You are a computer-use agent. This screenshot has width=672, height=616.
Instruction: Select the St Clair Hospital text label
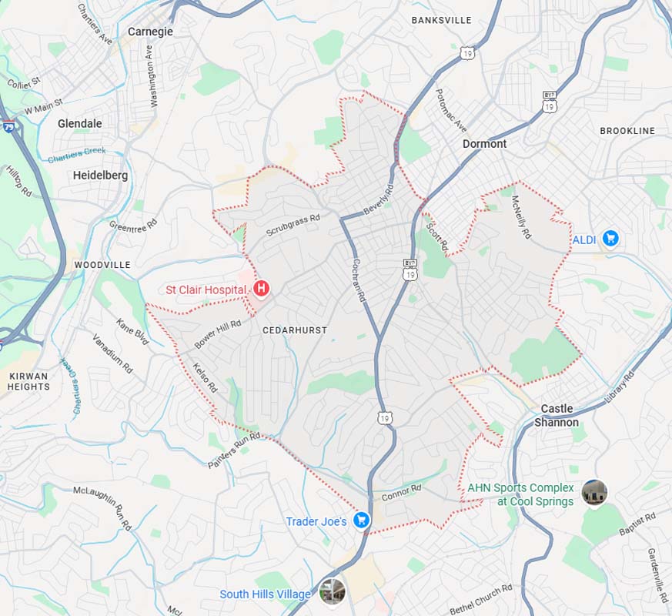click(206, 290)
